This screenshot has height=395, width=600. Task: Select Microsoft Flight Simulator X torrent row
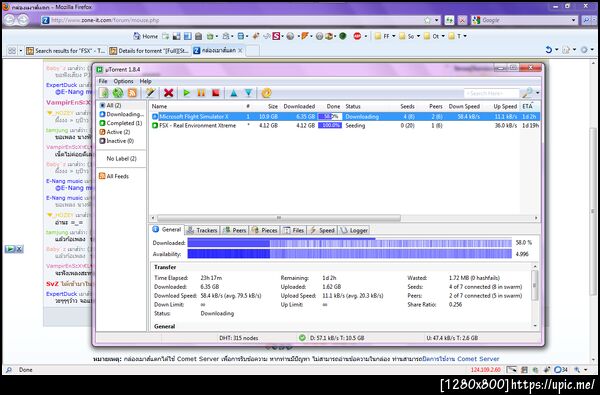[x=345, y=116]
